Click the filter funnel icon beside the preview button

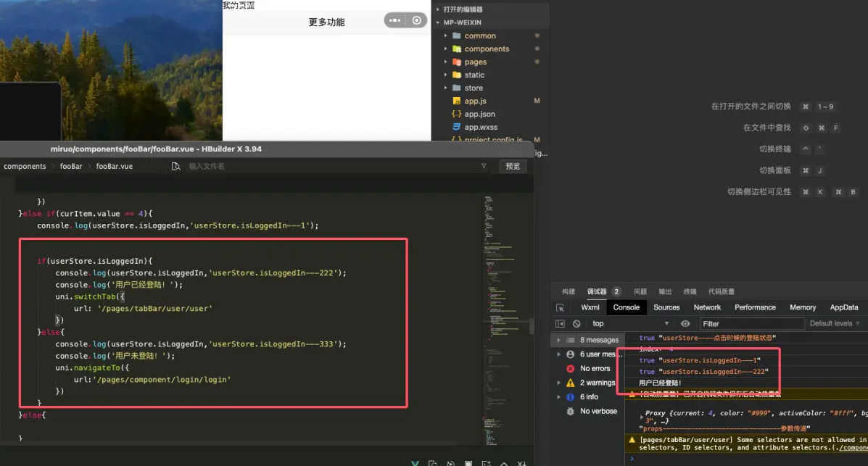click(x=484, y=167)
